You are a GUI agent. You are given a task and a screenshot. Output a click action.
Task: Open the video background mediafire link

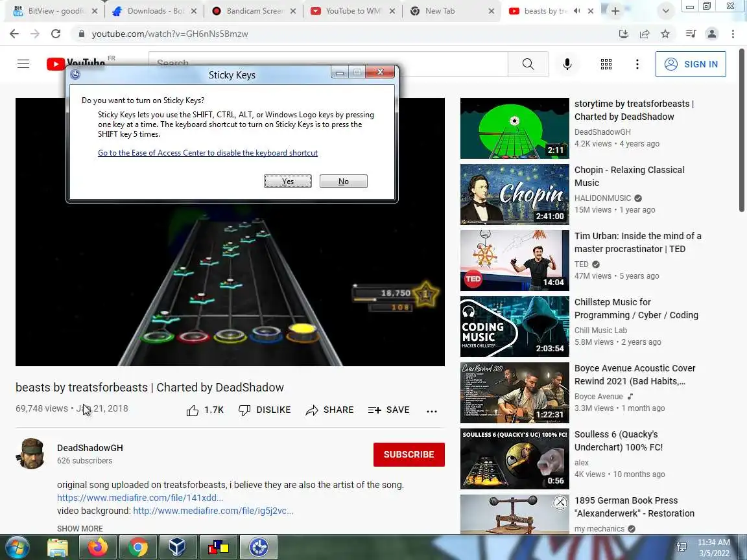[x=213, y=511]
